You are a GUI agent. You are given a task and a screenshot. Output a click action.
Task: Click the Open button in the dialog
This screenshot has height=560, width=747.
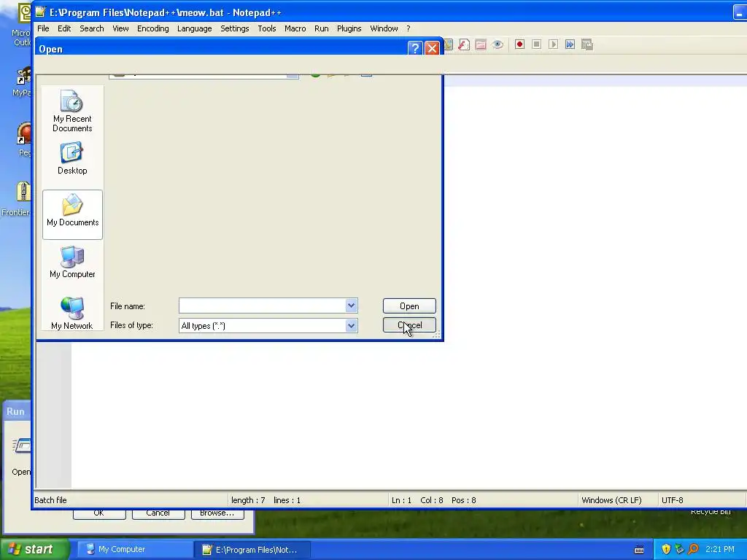tap(409, 306)
